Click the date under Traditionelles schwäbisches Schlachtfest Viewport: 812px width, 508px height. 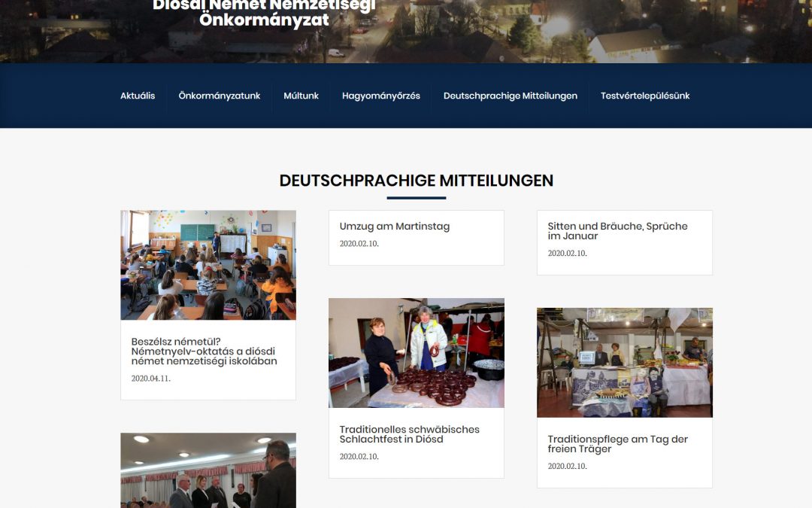tap(359, 457)
